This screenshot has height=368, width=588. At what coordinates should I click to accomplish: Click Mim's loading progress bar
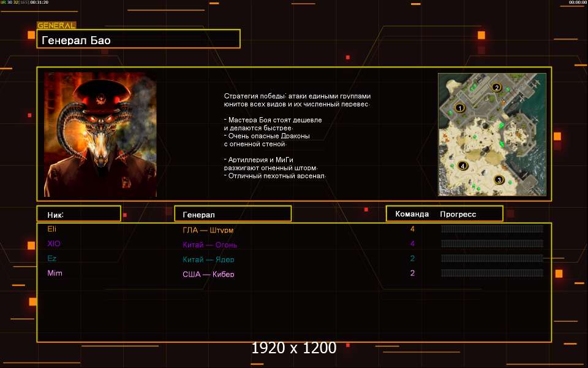pyautogui.click(x=492, y=273)
